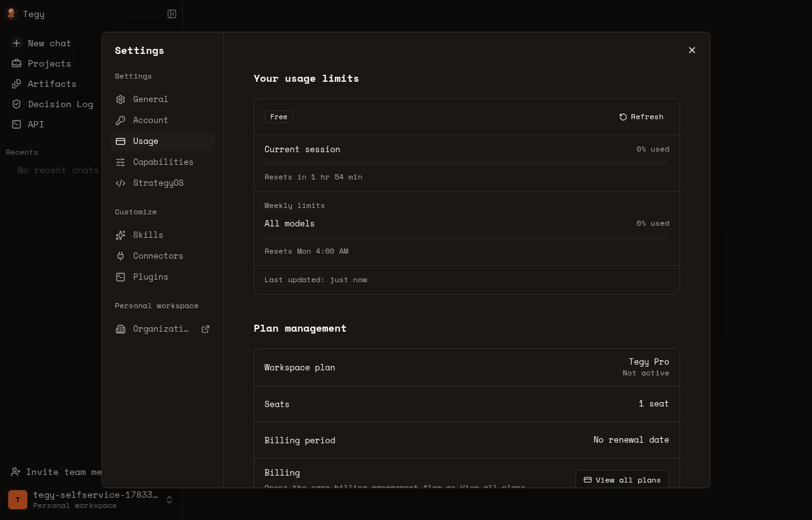Click the Refresh circular arrow icon
Viewport: 812px width, 520px height.
pos(623,117)
